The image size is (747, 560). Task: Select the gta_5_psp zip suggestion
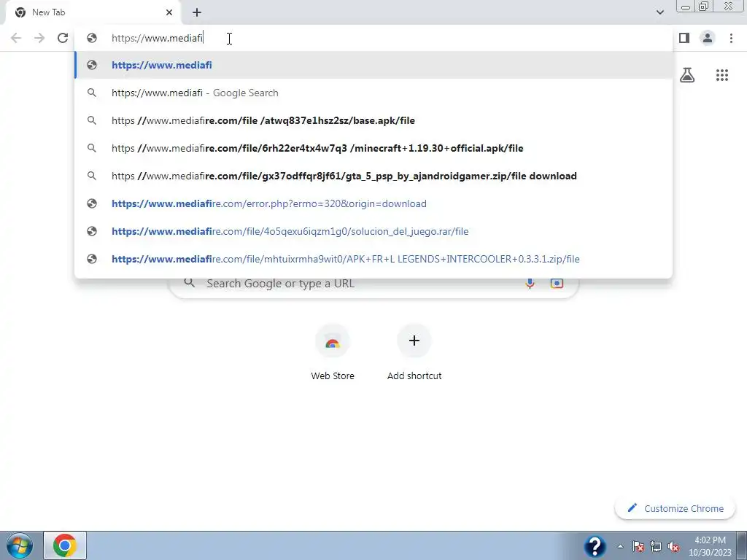point(373,176)
